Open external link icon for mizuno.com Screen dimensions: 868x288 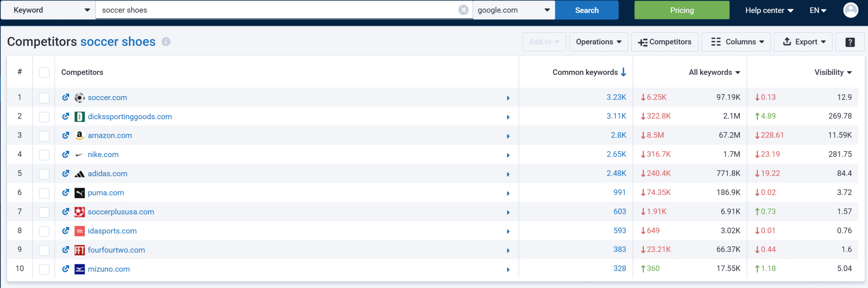(65, 269)
